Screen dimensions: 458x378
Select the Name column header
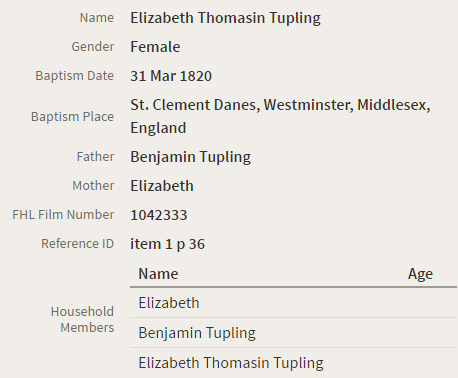tap(158, 274)
